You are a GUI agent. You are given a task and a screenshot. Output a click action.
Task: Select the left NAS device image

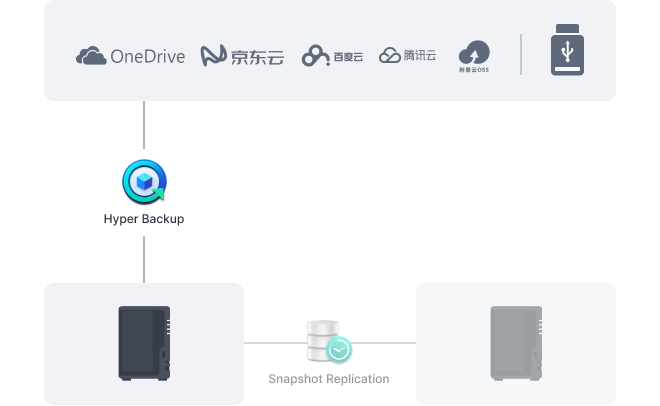[x=144, y=343]
